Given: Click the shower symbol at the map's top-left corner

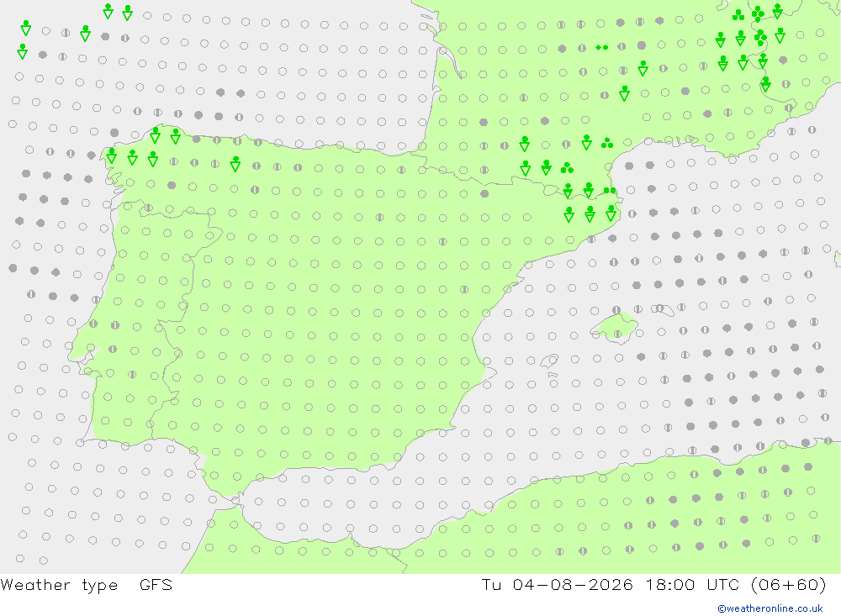Looking at the screenshot, I should coord(25,28).
